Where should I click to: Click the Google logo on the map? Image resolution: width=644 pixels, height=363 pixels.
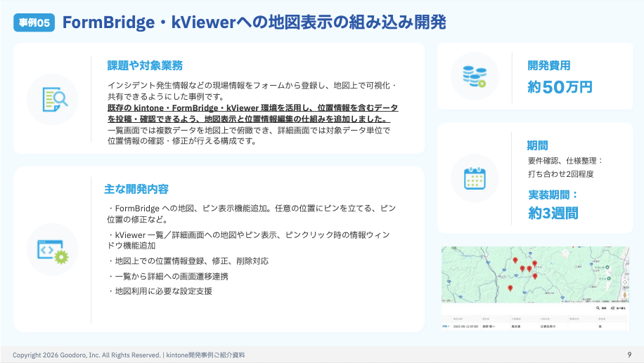tap(446, 301)
